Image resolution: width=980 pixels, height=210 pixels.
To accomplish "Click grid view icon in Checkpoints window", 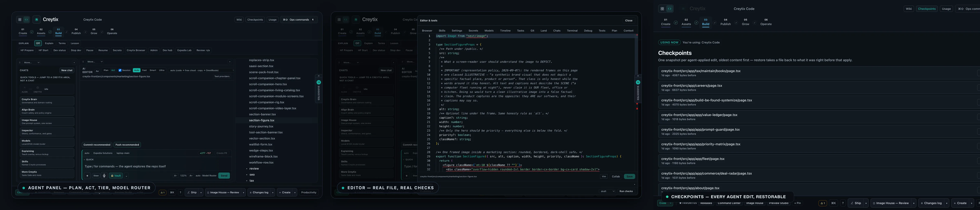I will [x=662, y=9].
